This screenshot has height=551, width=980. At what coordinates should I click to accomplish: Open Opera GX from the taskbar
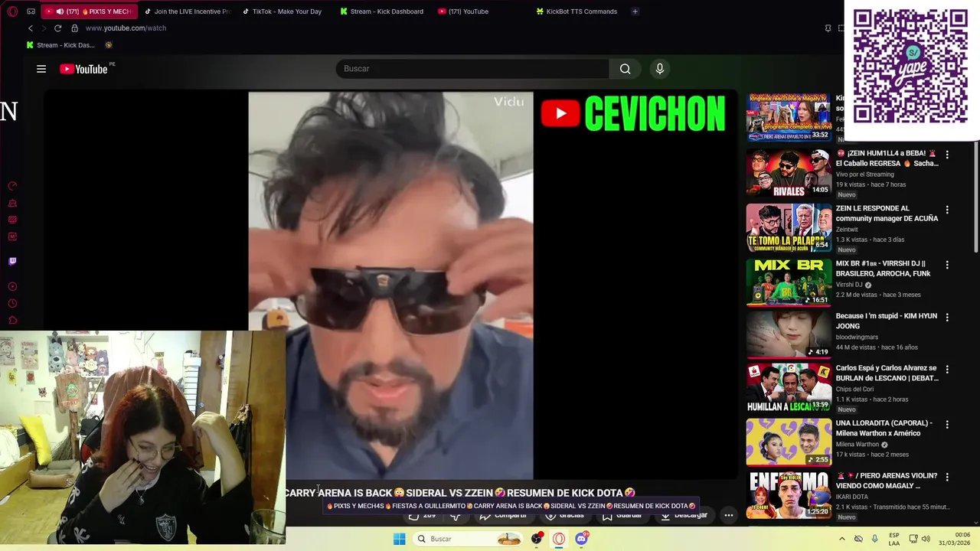pyautogui.click(x=559, y=539)
